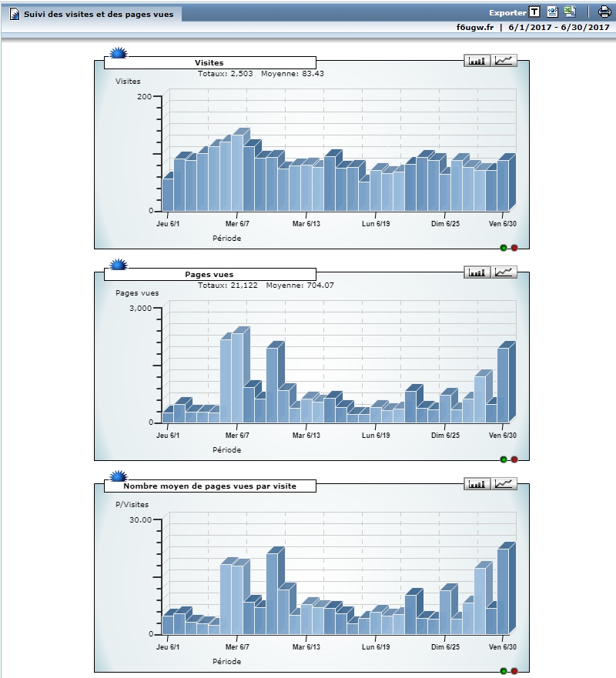Click Moyenne: 83.43 in Visites chart
This screenshot has height=678, width=616.
[293, 74]
